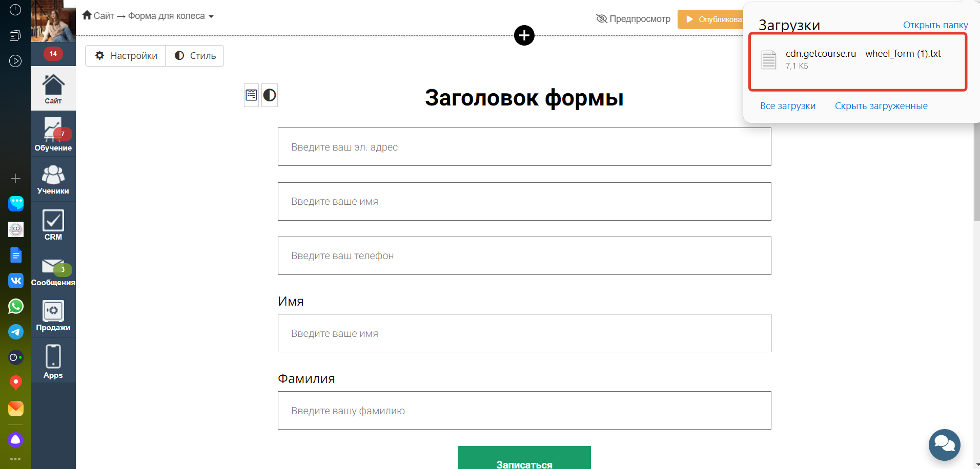Click the email address input field

pos(524,147)
